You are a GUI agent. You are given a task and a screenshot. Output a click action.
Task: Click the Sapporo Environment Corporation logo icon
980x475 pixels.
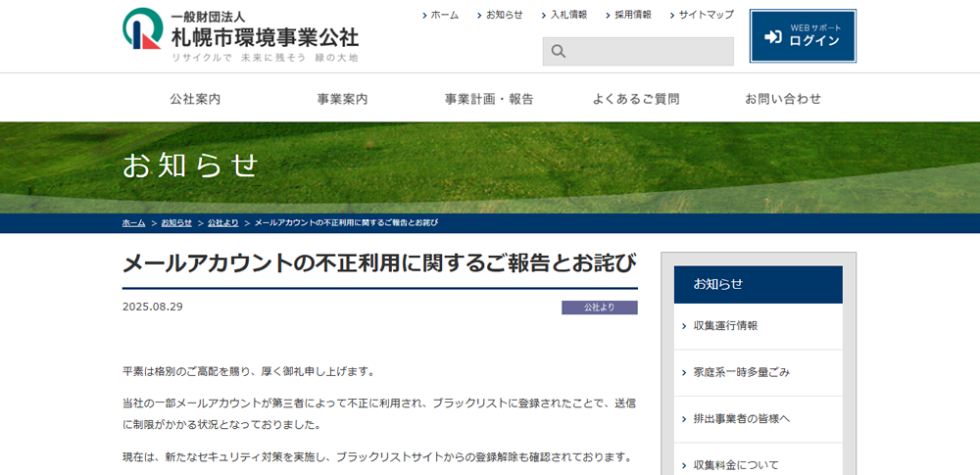pyautogui.click(x=142, y=28)
